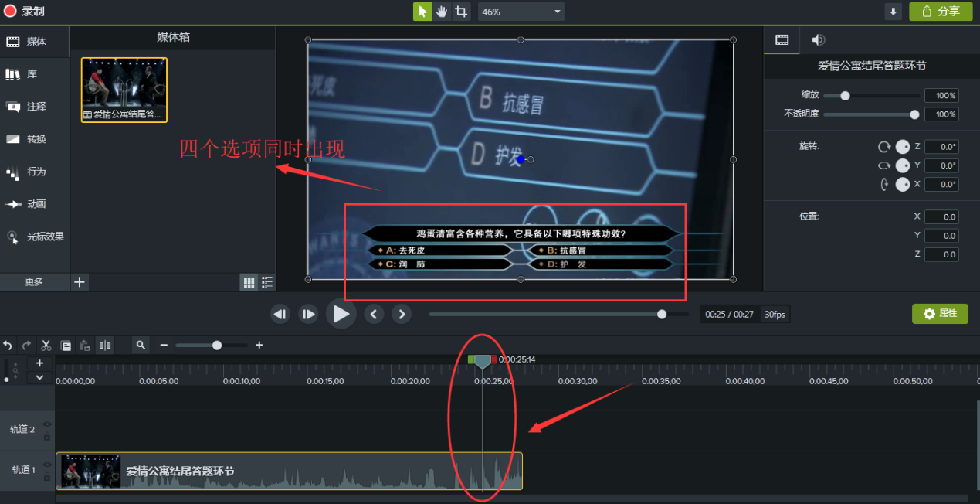The image size is (980, 504).
Task: Toggle visibility eye on 轨道 2
Action: [x=47, y=424]
